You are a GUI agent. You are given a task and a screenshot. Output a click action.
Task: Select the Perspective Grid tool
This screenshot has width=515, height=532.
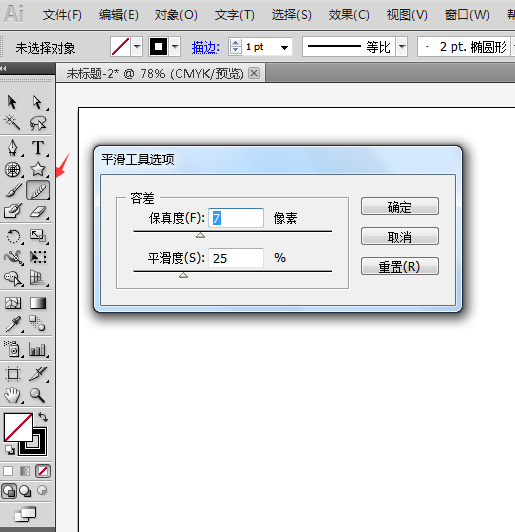coord(38,278)
